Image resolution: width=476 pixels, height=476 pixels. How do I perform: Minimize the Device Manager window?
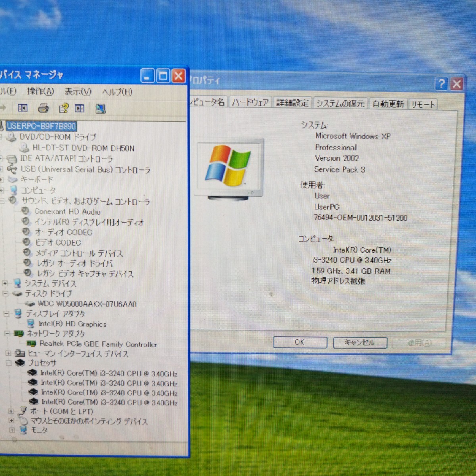(x=147, y=76)
